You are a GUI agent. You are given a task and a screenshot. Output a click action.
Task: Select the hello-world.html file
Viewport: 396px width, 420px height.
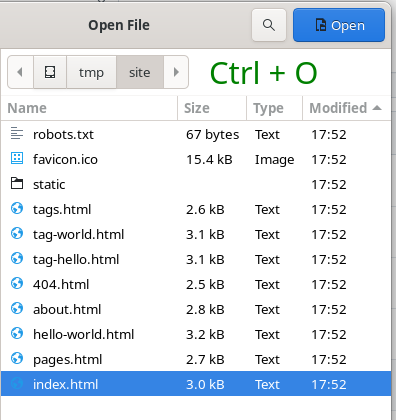(x=196, y=334)
